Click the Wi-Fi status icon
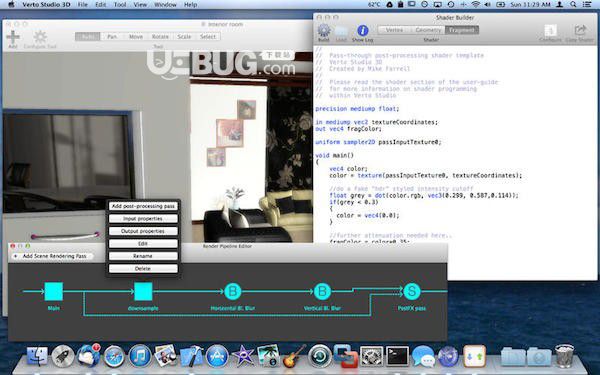This screenshot has width=600, height=375. coord(476,5)
